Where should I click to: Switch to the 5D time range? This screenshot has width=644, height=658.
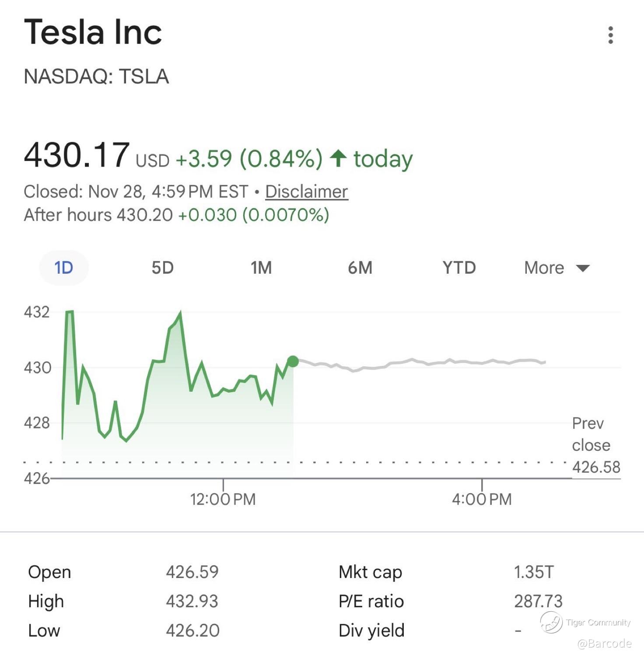[x=162, y=268]
